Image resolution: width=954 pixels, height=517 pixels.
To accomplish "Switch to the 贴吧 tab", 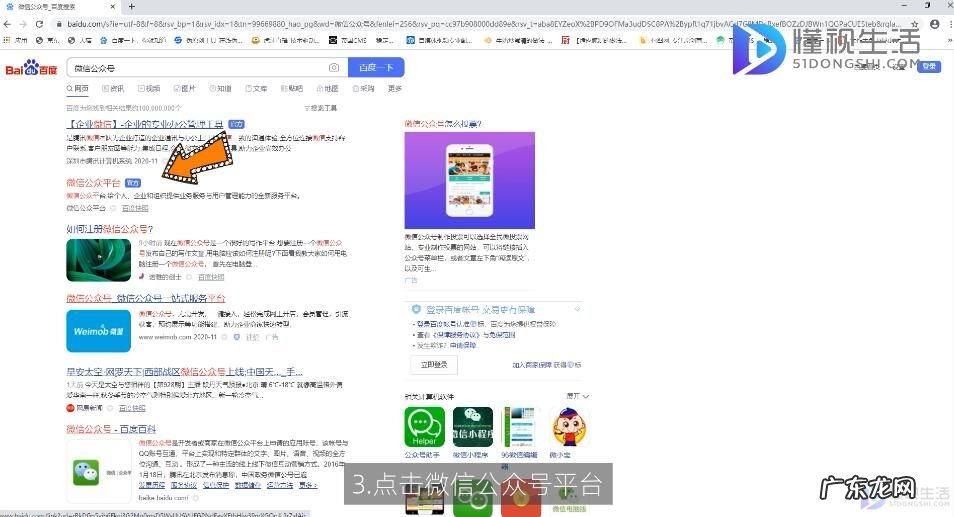I will 292,89.
